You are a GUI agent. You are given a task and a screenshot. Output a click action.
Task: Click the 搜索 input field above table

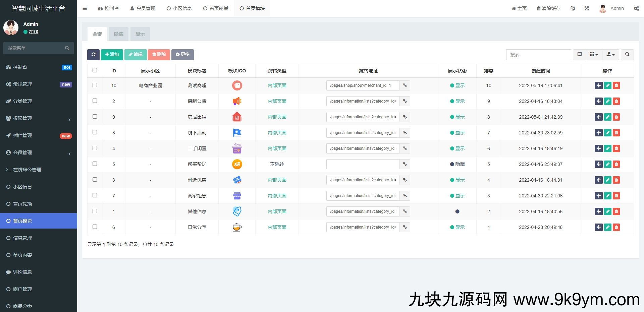[x=538, y=55]
